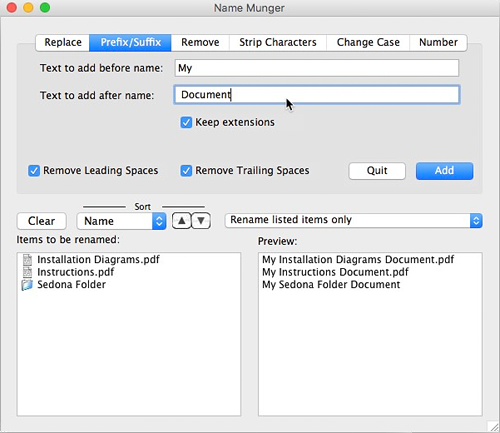
Task: Click the Quit button
Action: point(377,171)
